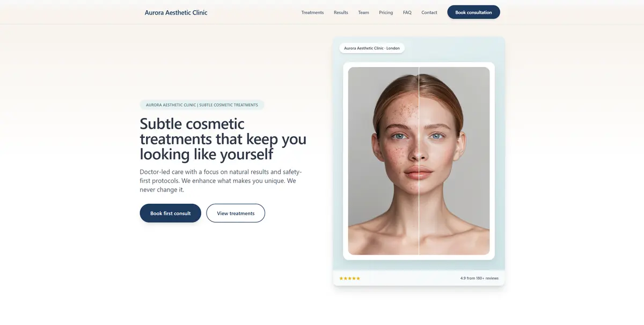The image size is (644, 325).
Task: Navigate to Contact in the header
Action: [x=429, y=12]
